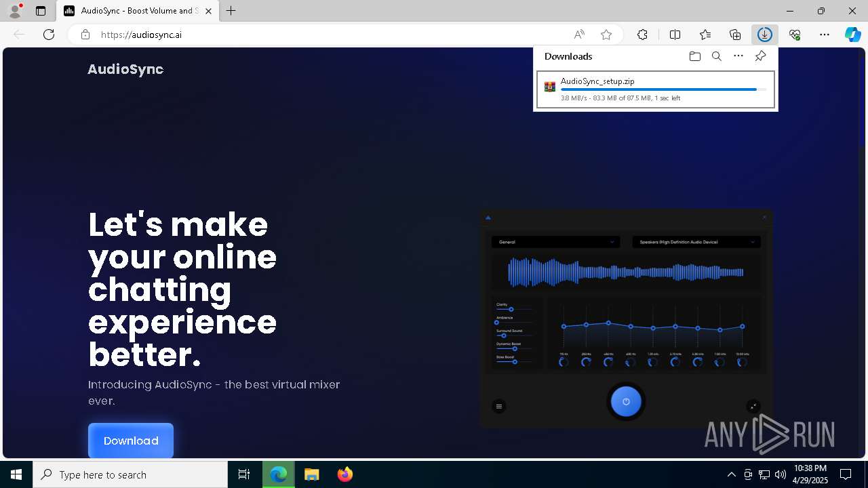The width and height of the screenshot is (868, 488).
Task: Open the notification center
Action: tap(846, 474)
